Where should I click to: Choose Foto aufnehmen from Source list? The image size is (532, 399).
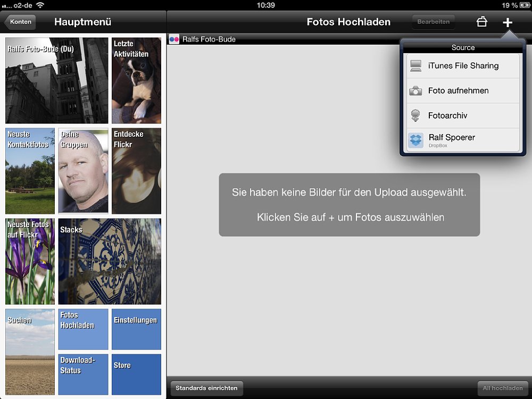[x=458, y=91]
